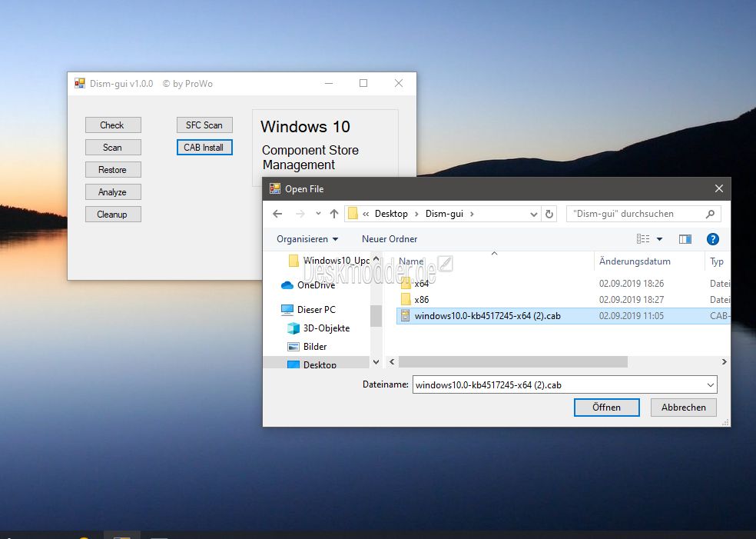Click the Dieser PC monitor icon

[287, 310]
